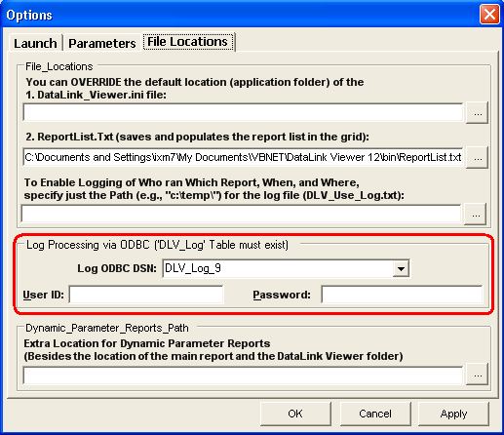
Task: Browse for the DataLink_Viewer.ini file location
Action: 477,113
